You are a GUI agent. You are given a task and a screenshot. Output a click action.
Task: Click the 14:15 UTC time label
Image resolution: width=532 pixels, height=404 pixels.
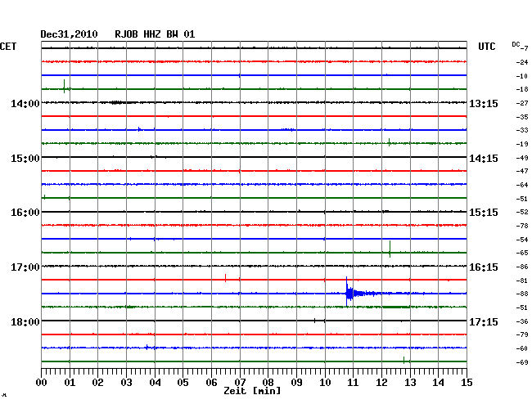484,159
